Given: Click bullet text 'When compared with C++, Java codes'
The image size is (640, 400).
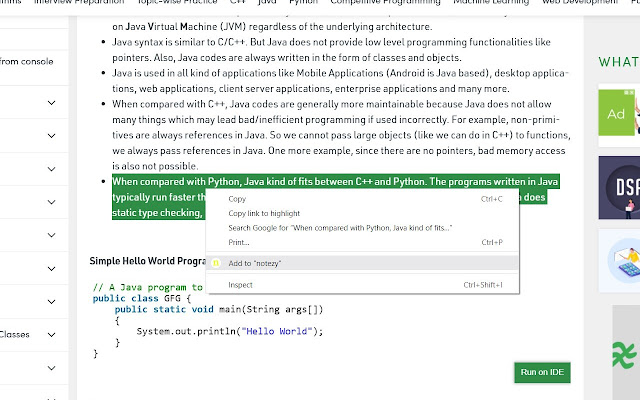Looking at the screenshot, I should (195, 104).
